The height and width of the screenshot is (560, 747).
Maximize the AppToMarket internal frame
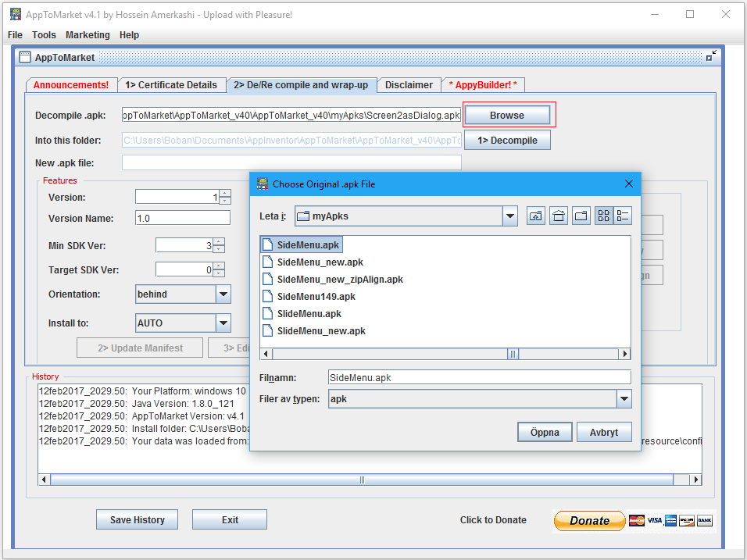coord(711,56)
